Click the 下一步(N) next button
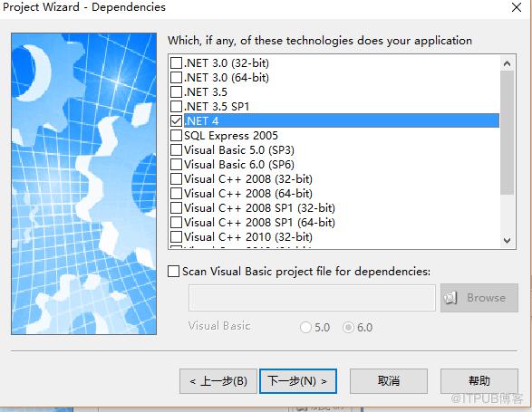Viewport: 532px width, 412px height. [x=298, y=381]
